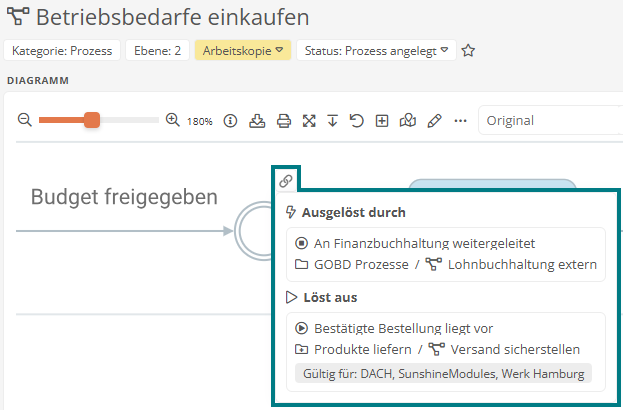Open the Original view dropdown
Screen dimensions: 623x410
551,120
